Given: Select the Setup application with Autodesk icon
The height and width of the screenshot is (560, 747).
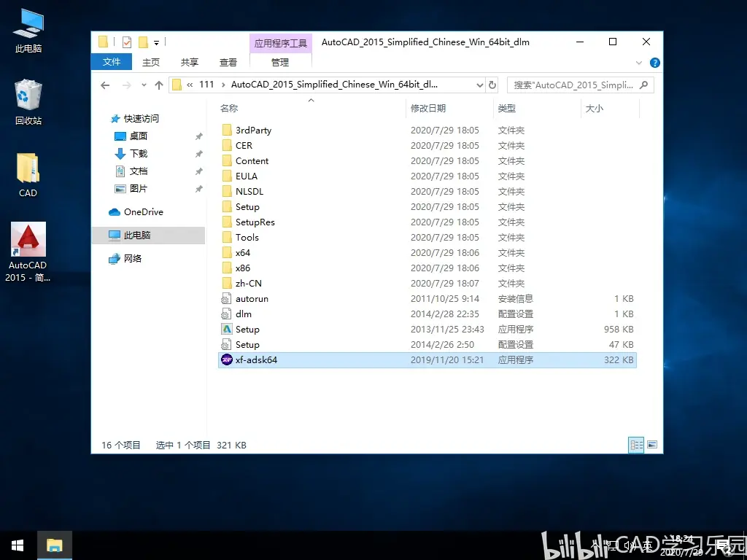Looking at the screenshot, I should tap(427, 330).
